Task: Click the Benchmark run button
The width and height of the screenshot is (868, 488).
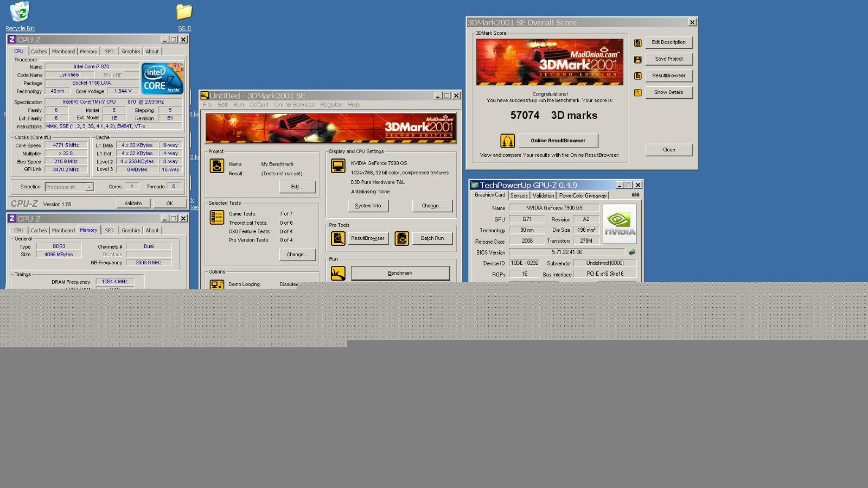Action: pos(400,273)
